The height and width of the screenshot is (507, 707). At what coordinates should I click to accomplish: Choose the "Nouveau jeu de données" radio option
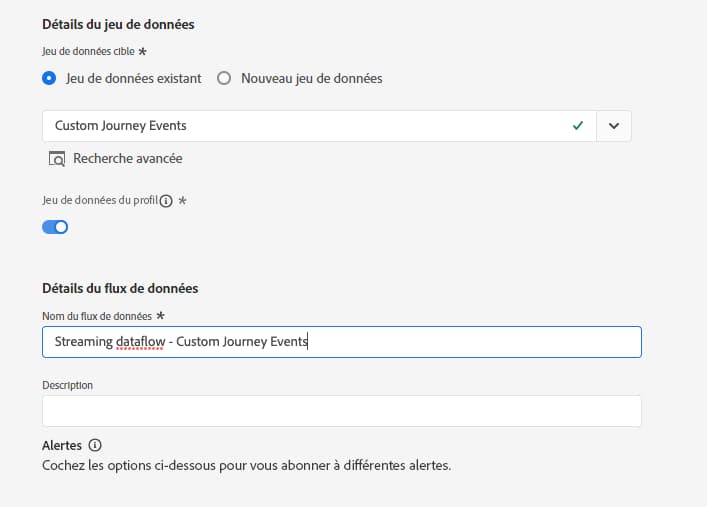pos(224,78)
